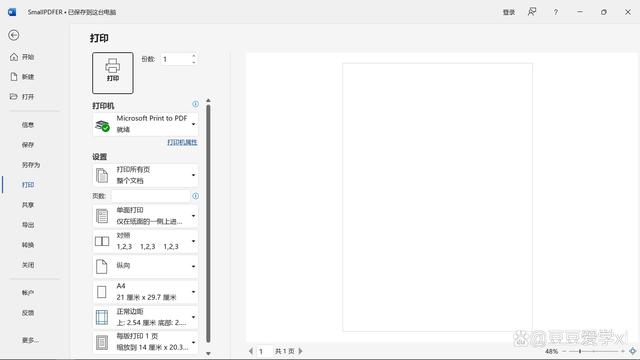Select 导出 in the sidebar menu
The height and width of the screenshot is (360, 640).
click(x=28, y=224)
